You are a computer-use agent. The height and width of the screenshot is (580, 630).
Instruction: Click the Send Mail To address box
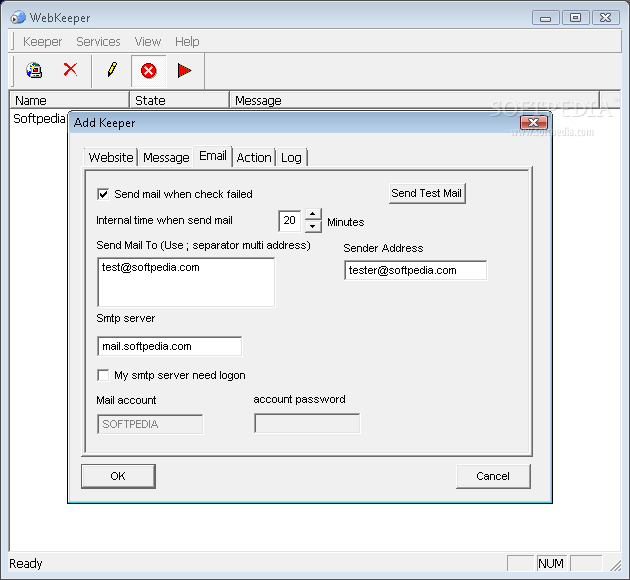pos(186,282)
